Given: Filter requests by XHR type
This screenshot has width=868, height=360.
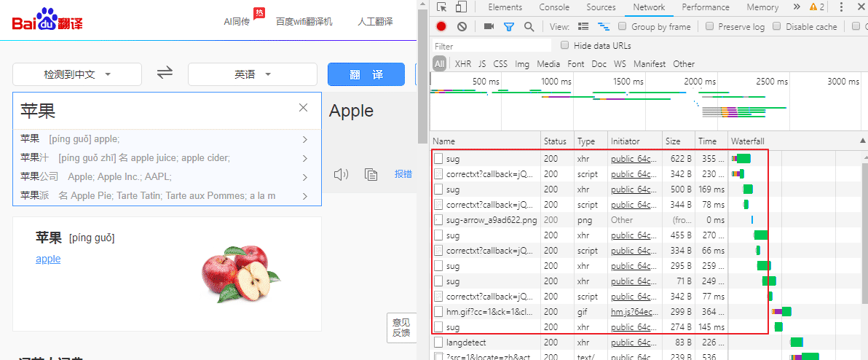Looking at the screenshot, I should click(463, 63).
